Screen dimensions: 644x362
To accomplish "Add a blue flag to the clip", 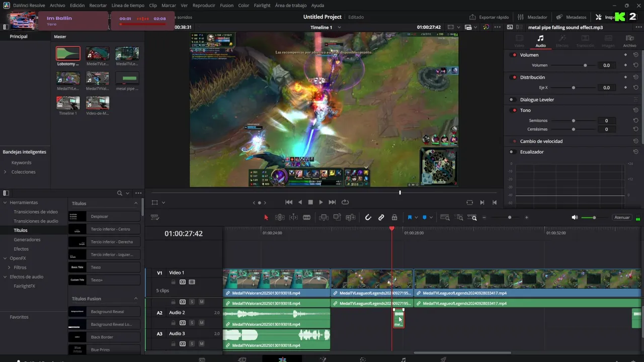I will [410, 218].
